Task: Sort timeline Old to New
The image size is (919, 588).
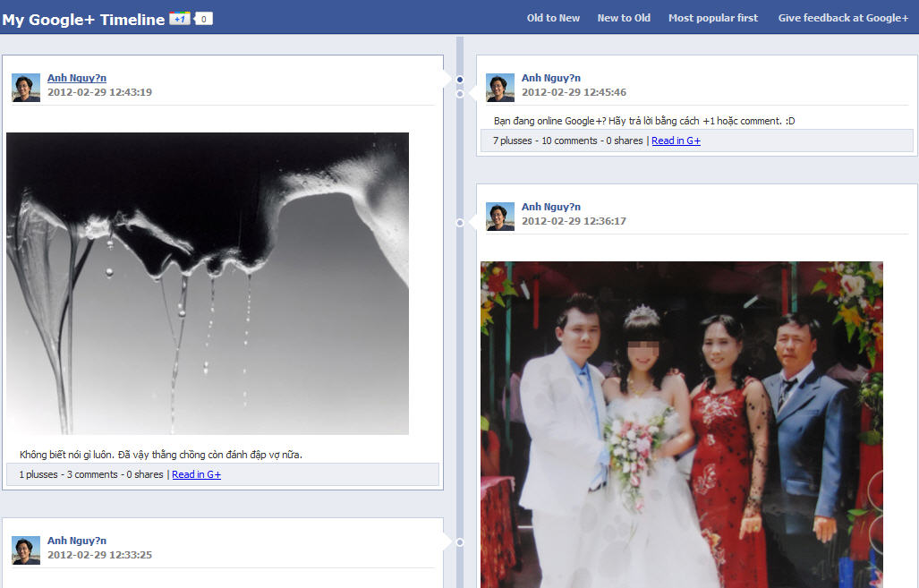Action: 553,18
